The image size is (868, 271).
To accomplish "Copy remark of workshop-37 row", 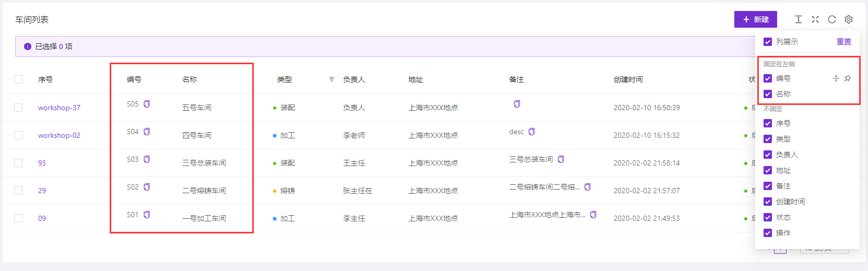I will pos(517,104).
